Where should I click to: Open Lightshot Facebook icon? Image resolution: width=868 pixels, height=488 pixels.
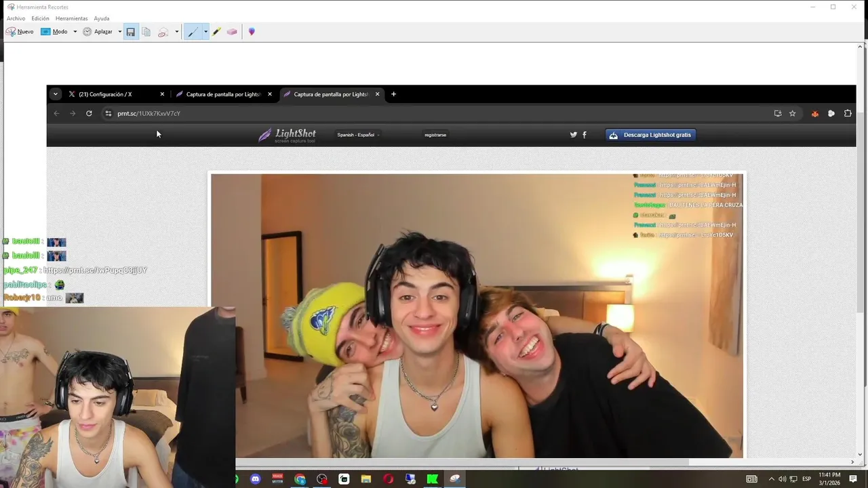pyautogui.click(x=585, y=135)
